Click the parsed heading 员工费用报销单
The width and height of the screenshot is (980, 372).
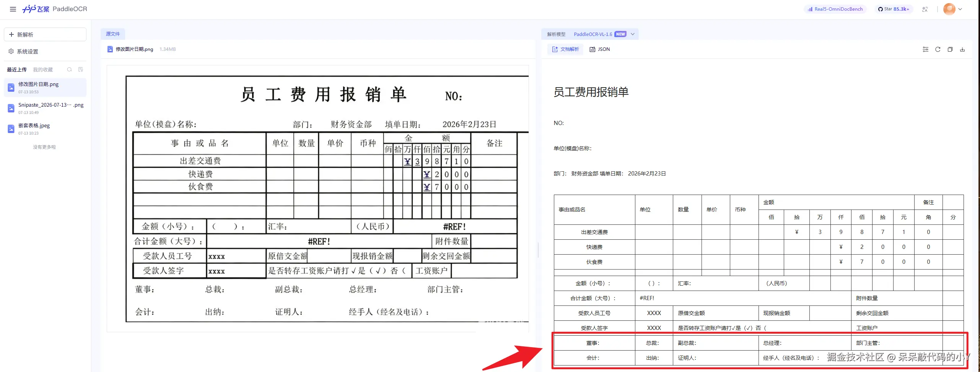click(591, 92)
